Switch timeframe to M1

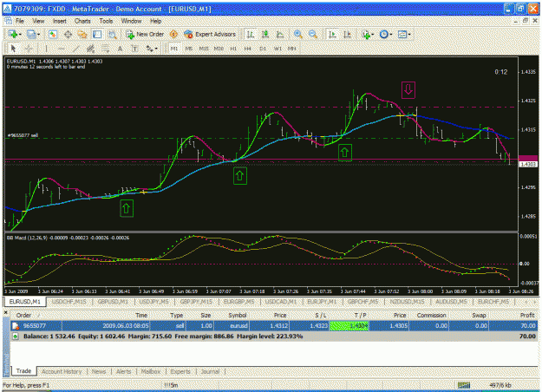coord(173,49)
